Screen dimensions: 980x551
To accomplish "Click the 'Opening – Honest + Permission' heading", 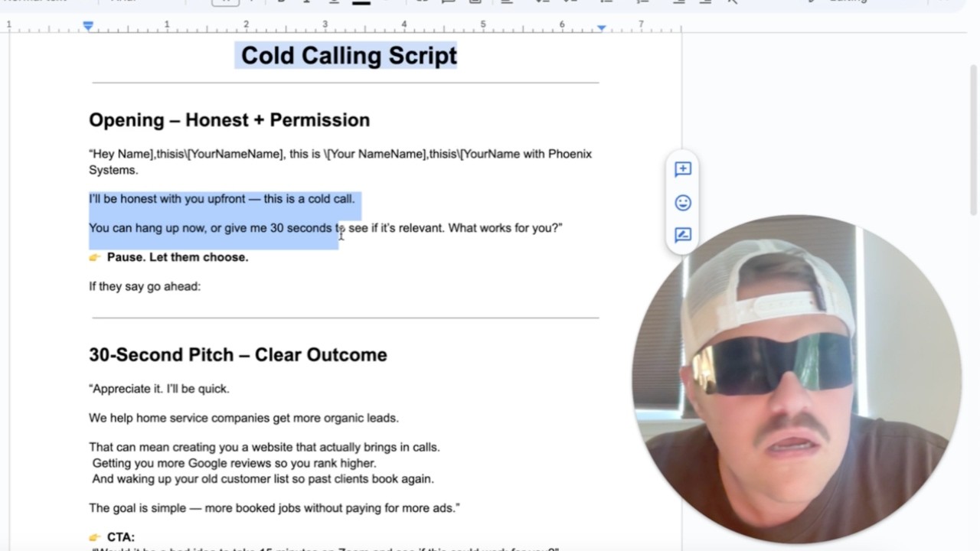I will tap(229, 120).
